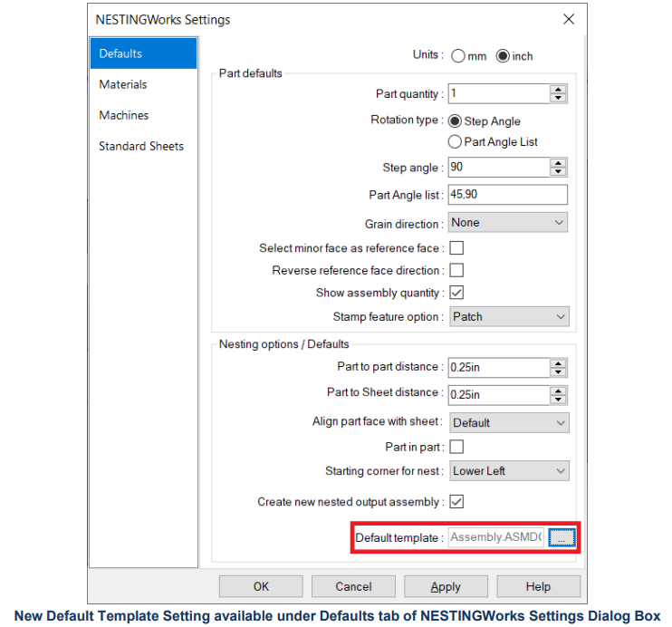Browse for default template with ellipsis button

[x=562, y=538]
